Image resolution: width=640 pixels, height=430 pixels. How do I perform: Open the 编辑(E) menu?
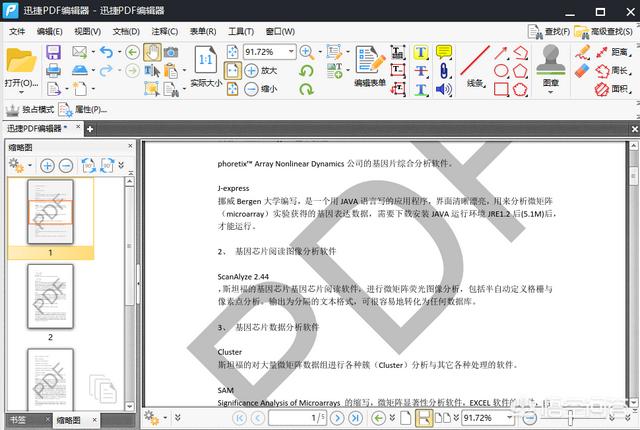tap(49, 31)
